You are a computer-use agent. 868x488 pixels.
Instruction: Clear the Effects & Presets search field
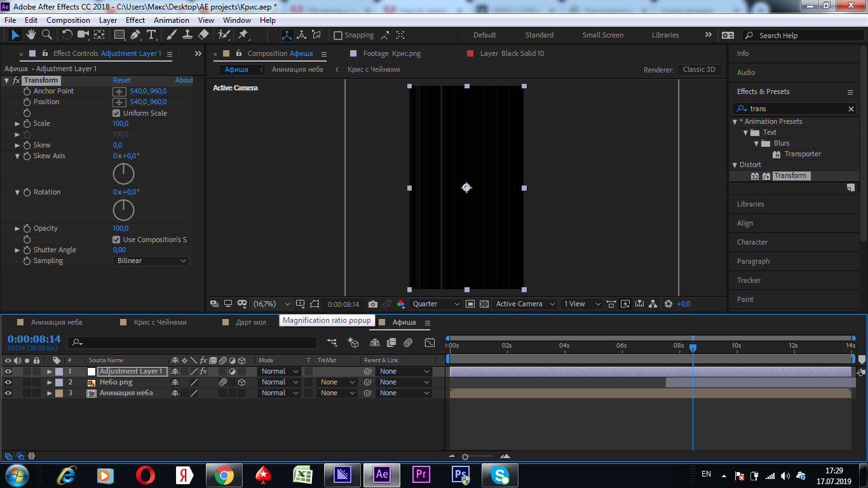851,109
